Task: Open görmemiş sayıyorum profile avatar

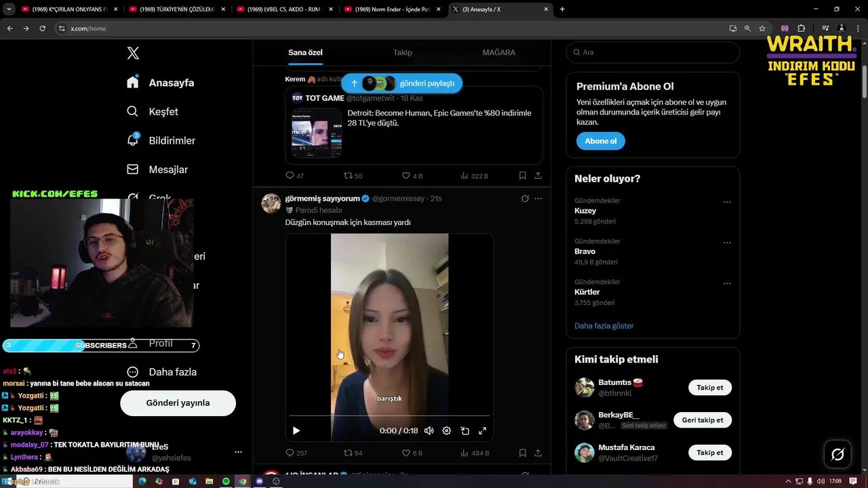Action: 271,203
